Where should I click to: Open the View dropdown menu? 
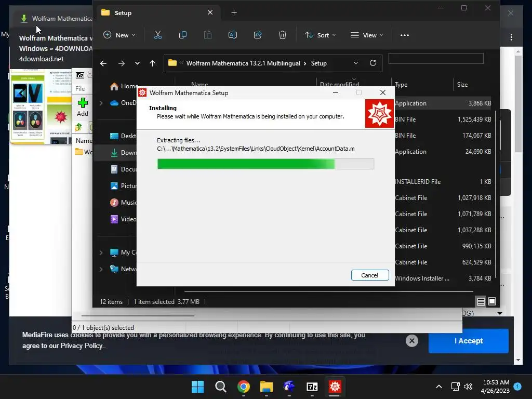(x=367, y=35)
